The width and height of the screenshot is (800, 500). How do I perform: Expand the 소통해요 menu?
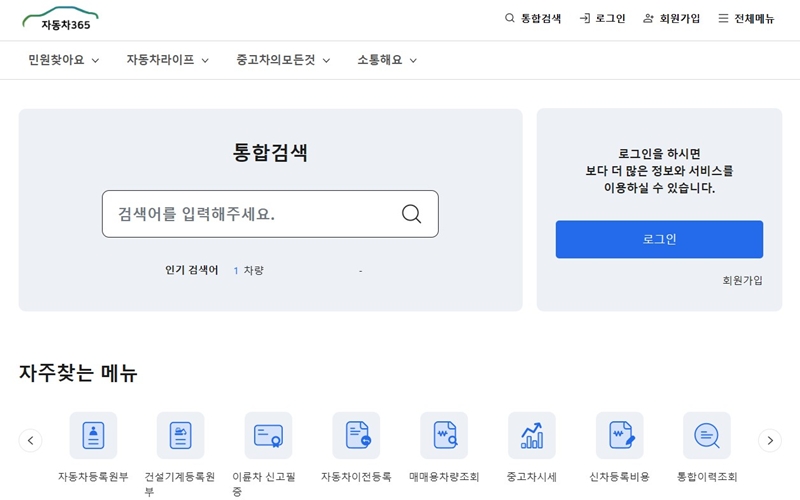click(387, 60)
